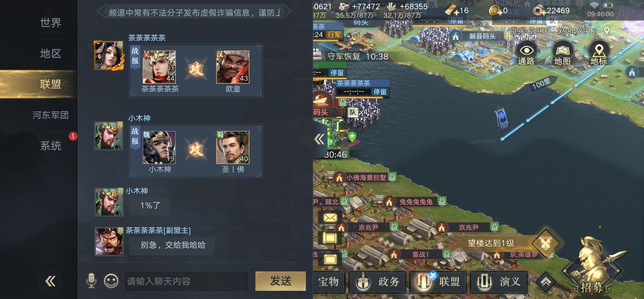Select the 河东军团 channel tab
Screen dimensions: 644x299
51,115
